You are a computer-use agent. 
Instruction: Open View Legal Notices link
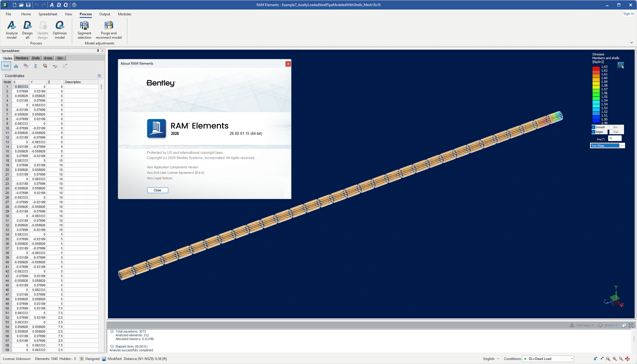click(159, 178)
